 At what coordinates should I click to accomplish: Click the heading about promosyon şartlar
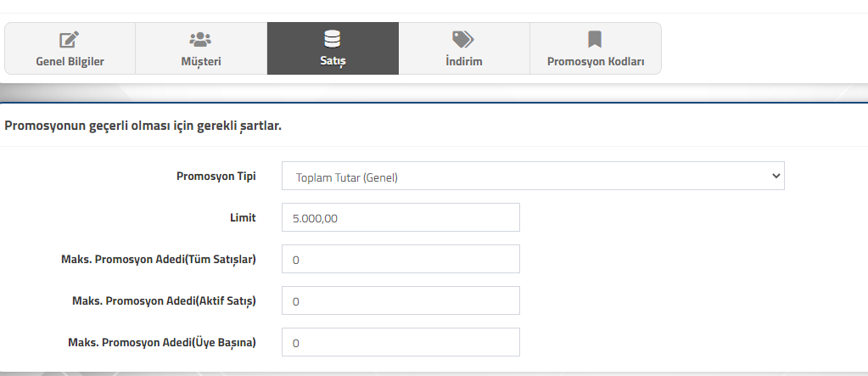[x=143, y=126]
